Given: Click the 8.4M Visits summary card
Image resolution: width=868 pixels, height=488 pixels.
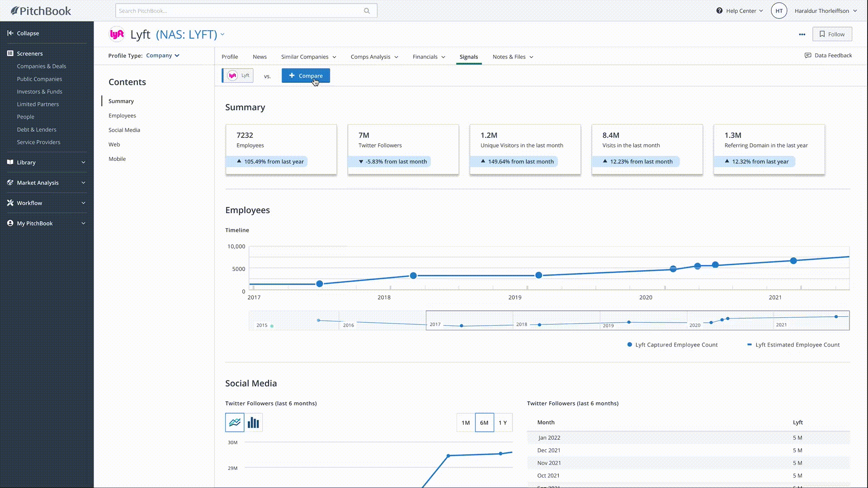Looking at the screenshot, I should 647,150.
